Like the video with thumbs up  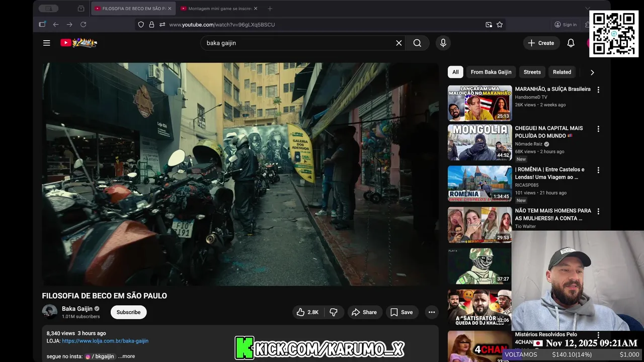tap(307, 312)
